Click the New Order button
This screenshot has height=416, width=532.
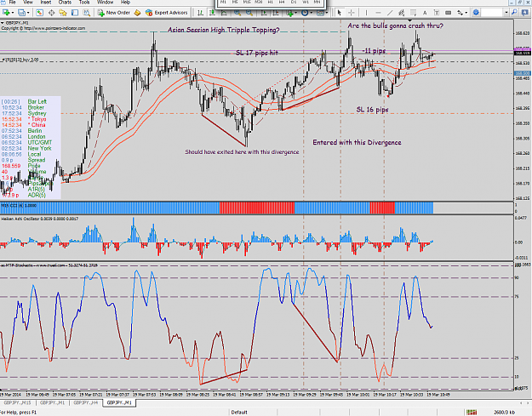114,13
